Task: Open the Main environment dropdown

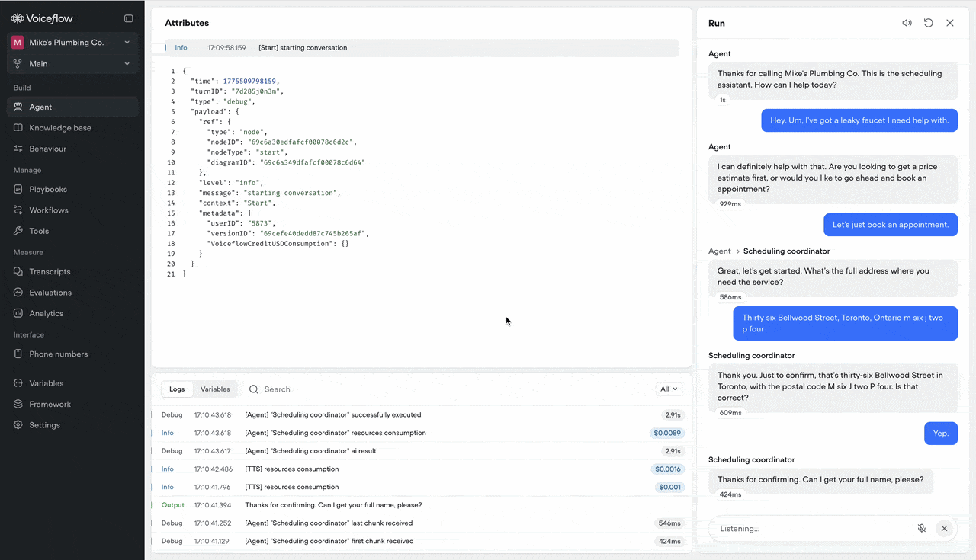Action: [72, 64]
